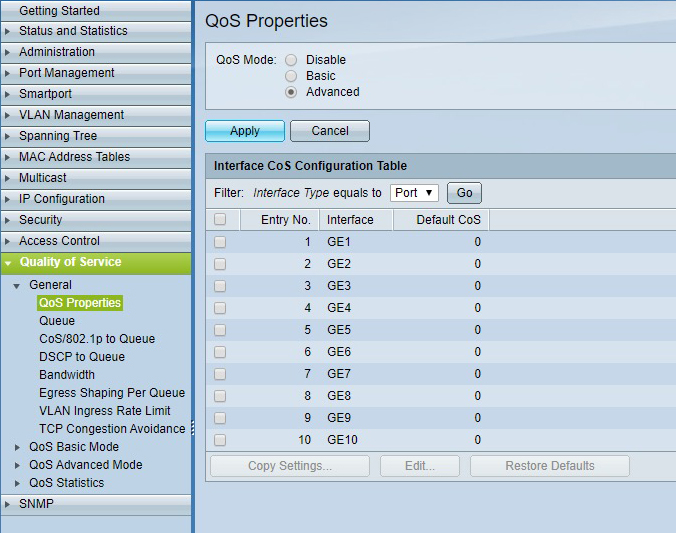Expand the SNMP menu arrow

pyautogui.click(x=7, y=504)
